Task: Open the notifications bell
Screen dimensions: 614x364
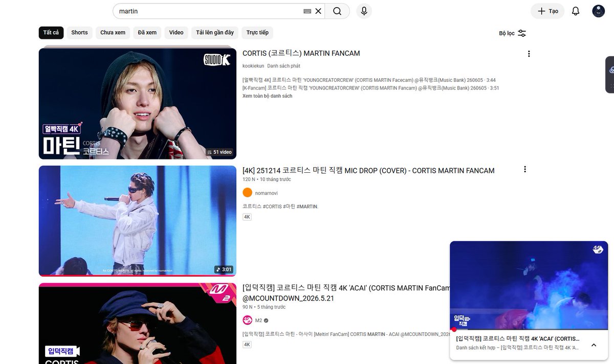Action: tap(576, 11)
